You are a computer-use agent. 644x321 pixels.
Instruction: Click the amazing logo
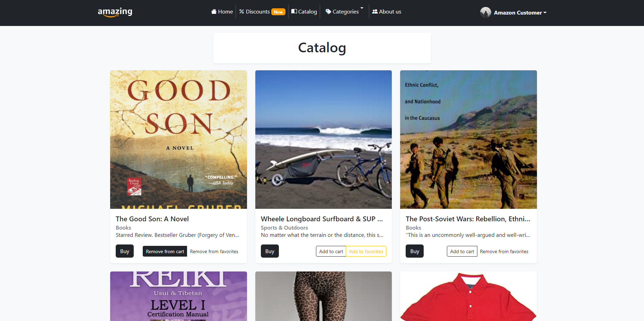click(115, 12)
